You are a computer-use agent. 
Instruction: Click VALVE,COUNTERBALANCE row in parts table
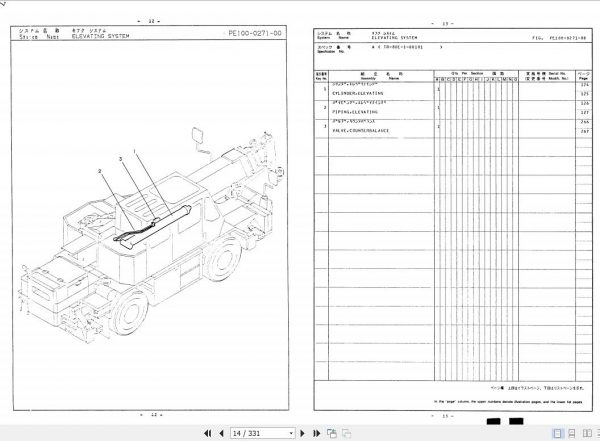[453, 129]
